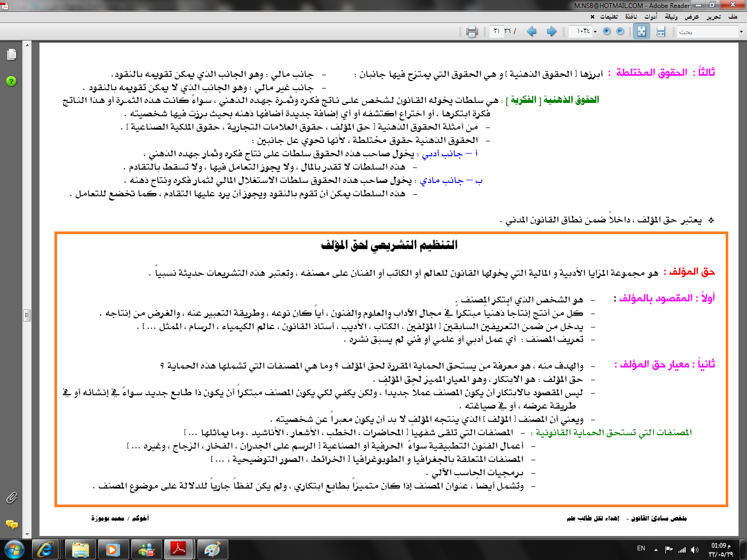The width and height of the screenshot is (747, 560).
Task: Click the vertical scrollbar up arrow
Action: 27,45
